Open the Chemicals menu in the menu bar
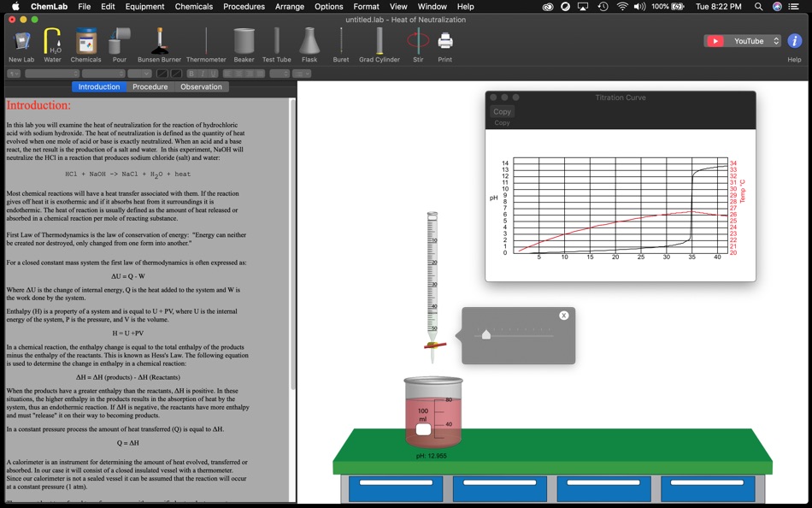This screenshot has width=812, height=508. tap(194, 7)
